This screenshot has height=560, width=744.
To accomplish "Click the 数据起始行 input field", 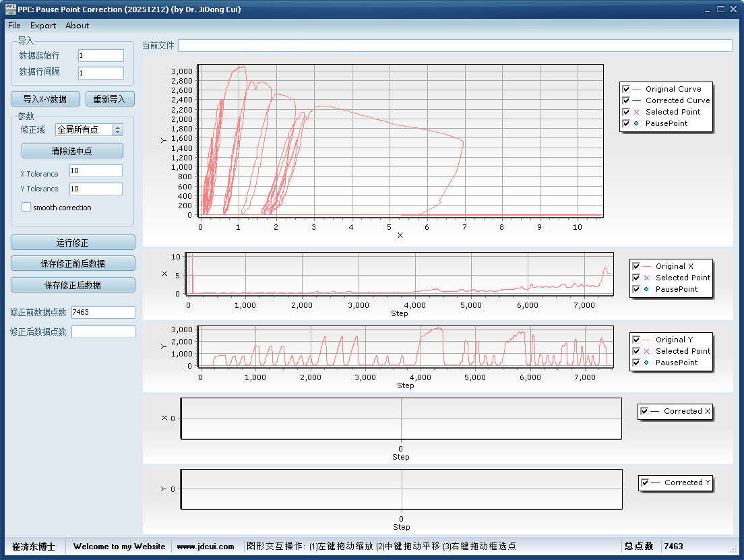I will pos(100,55).
